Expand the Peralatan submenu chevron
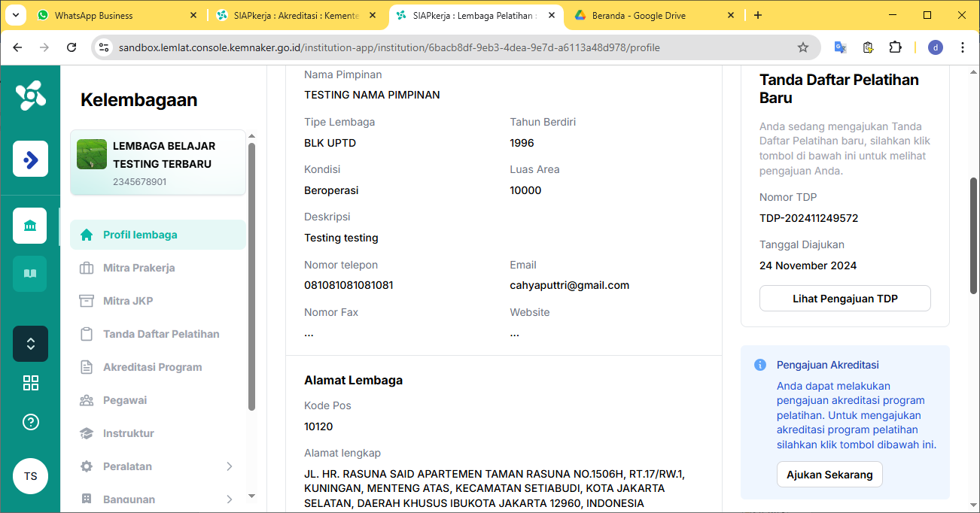The height and width of the screenshot is (513, 980). click(230, 466)
